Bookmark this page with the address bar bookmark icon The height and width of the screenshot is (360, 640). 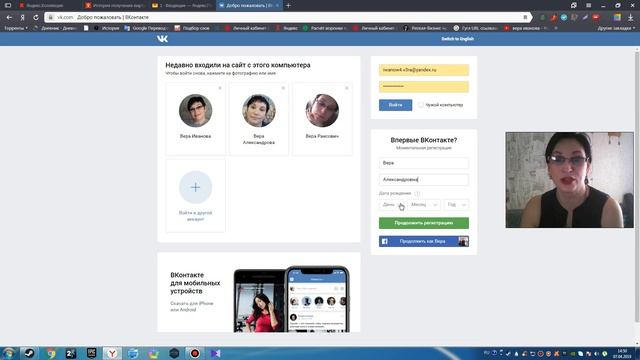tap(525, 18)
